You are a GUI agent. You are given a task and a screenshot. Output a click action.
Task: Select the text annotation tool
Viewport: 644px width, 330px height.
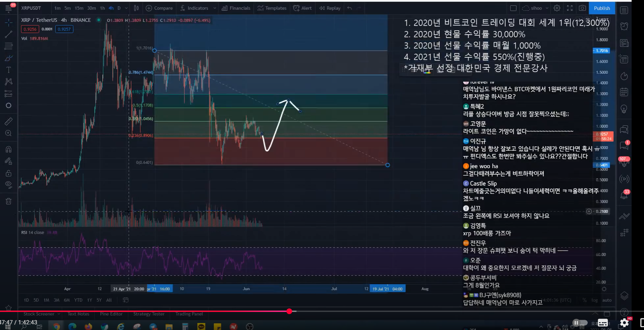8,70
